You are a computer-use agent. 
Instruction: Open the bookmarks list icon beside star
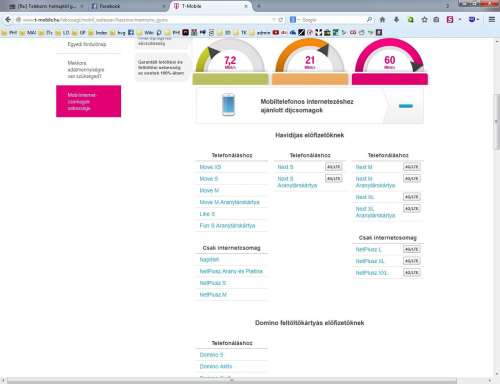pyautogui.click(x=436, y=20)
